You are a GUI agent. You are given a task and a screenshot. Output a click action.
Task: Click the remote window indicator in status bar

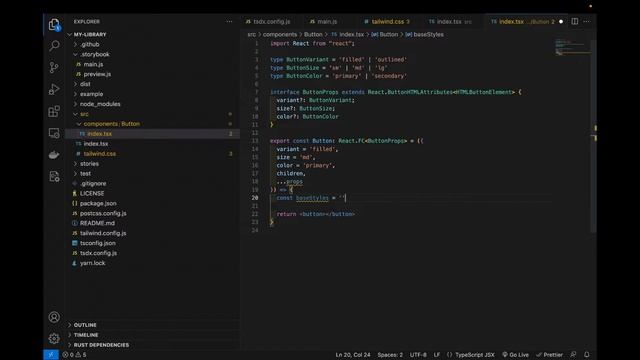[51, 355]
